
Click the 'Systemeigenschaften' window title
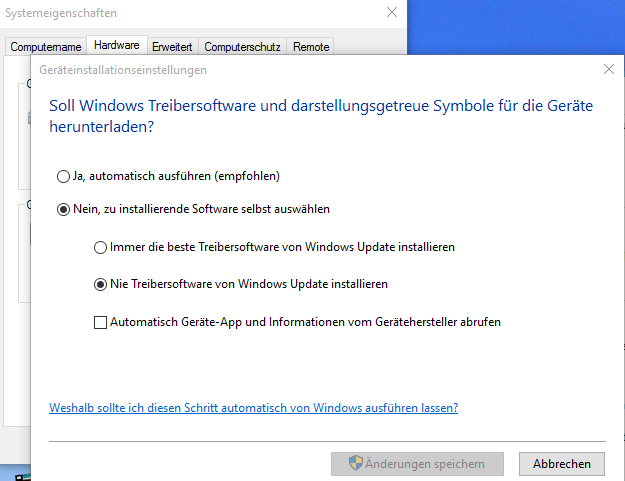[x=61, y=13]
